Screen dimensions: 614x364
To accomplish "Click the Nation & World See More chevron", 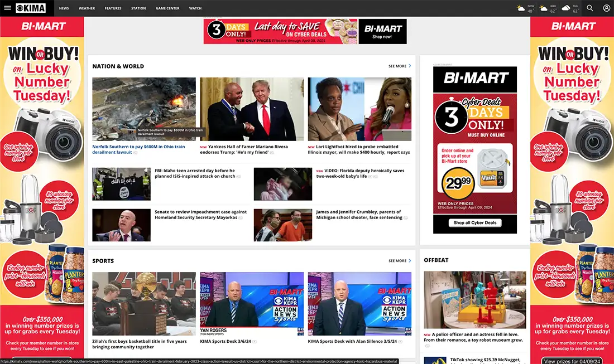I will 410,66.
